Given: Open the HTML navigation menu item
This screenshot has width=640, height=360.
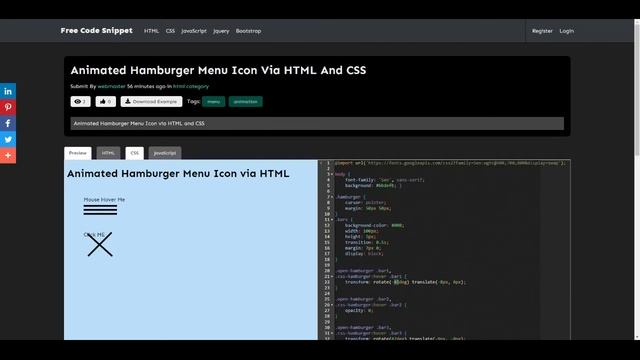Looking at the screenshot, I should click(x=151, y=31).
